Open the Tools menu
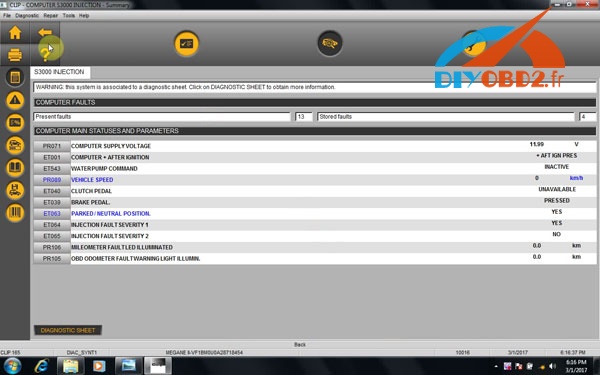This screenshot has height=375, width=600. (68, 16)
